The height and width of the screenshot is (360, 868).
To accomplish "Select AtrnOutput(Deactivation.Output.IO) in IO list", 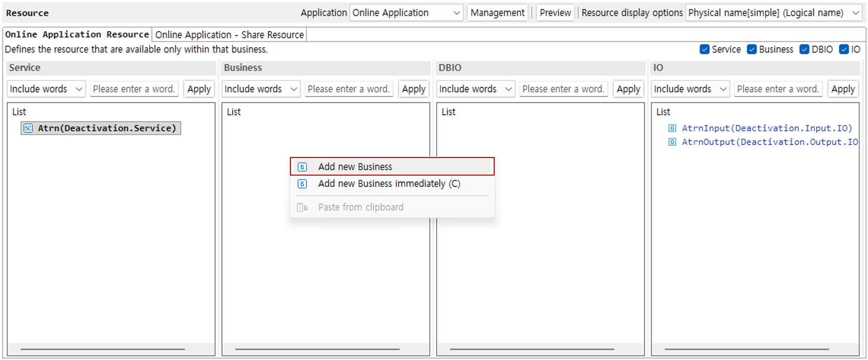I will coord(769,142).
